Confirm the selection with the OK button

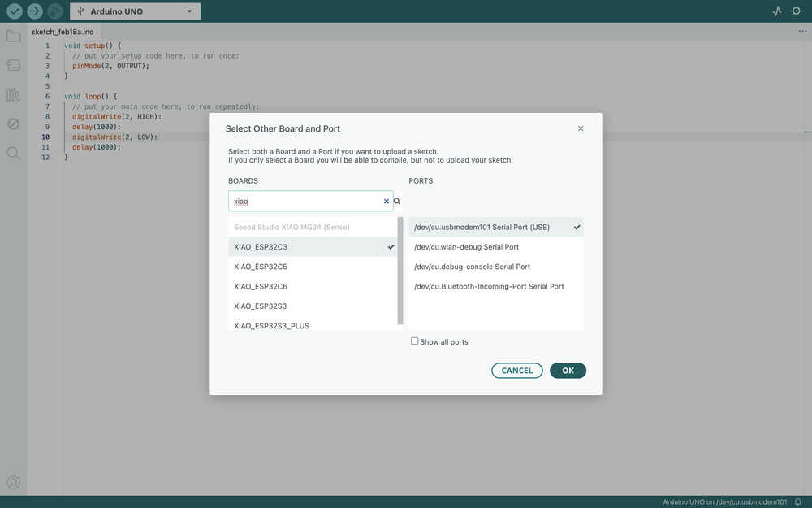(x=568, y=371)
